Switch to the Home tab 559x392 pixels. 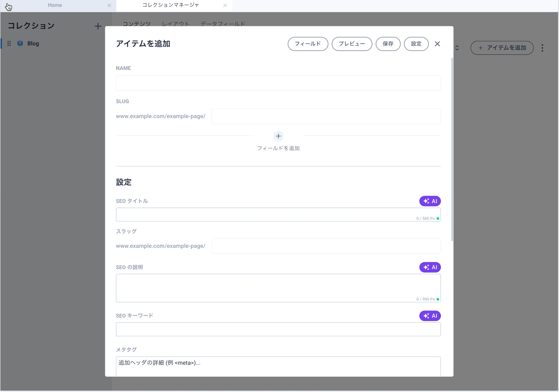click(55, 5)
